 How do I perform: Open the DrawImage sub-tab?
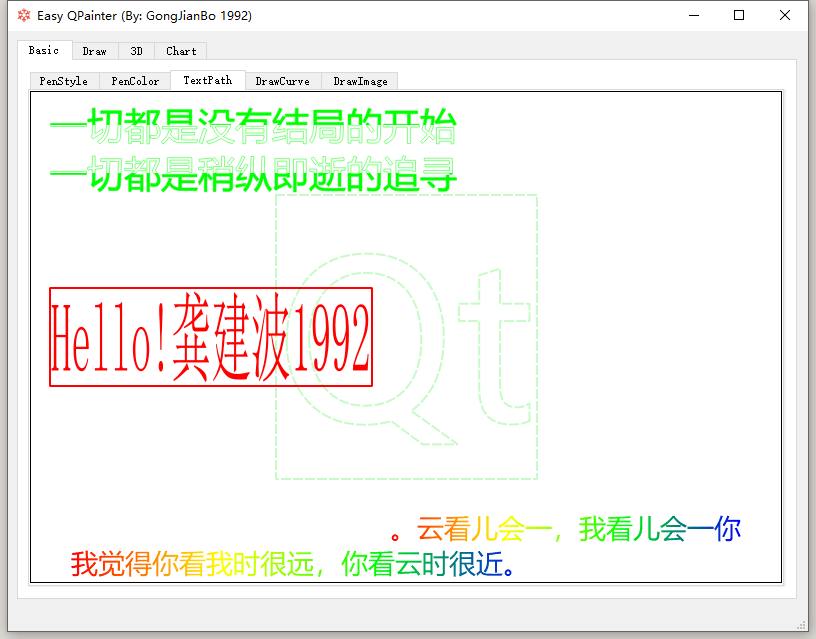coord(360,81)
